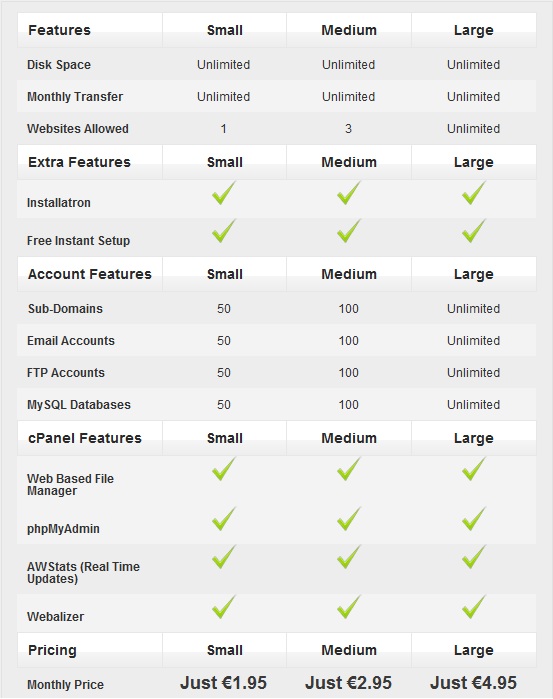This screenshot has height=699, width=553.
Task: Click the phpMyAdmin checkmark under Small
Action: pos(223,519)
